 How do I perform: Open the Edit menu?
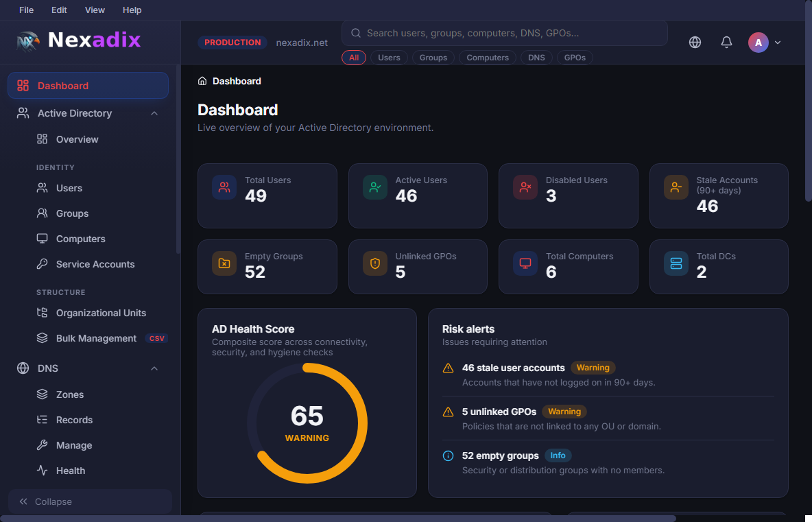click(59, 10)
